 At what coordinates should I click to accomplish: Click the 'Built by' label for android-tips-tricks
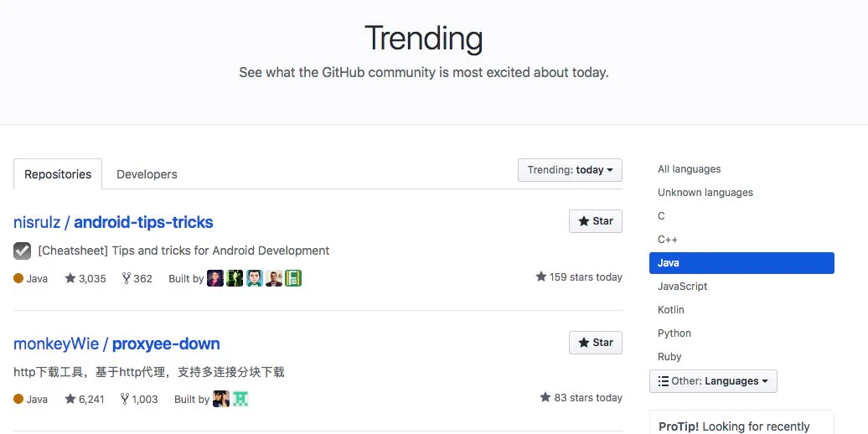coord(186,278)
